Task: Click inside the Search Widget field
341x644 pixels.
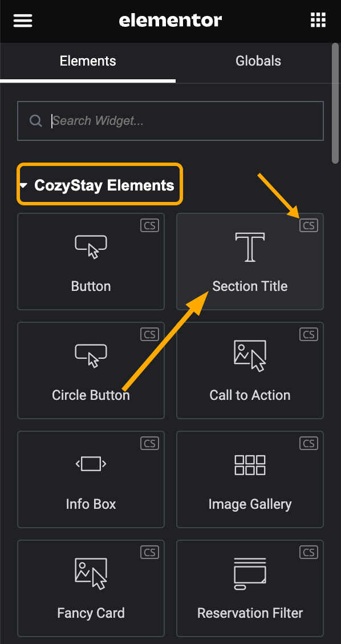Action: [171, 120]
